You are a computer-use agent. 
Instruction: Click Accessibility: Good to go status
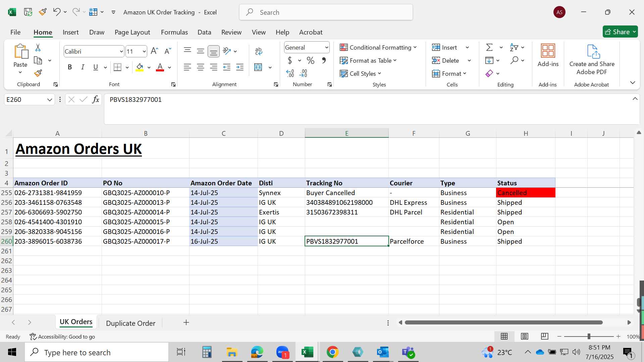[x=62, y=337]
